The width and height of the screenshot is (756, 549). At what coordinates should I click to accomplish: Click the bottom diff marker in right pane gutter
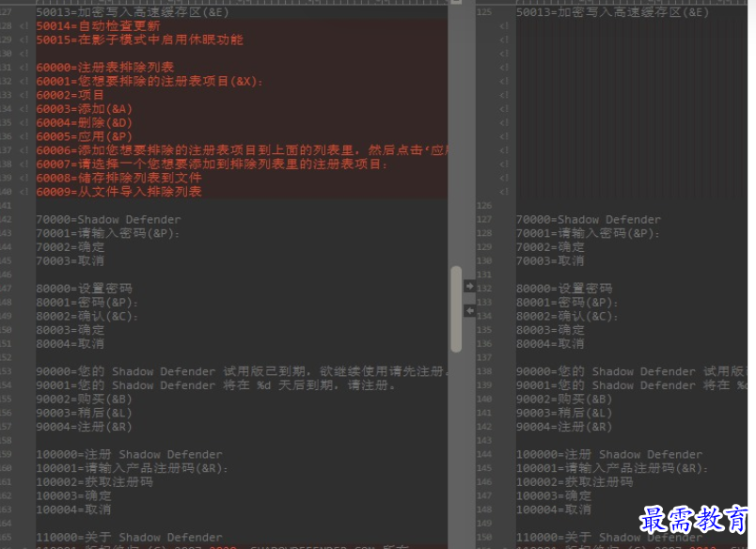(x=504, y=192)
